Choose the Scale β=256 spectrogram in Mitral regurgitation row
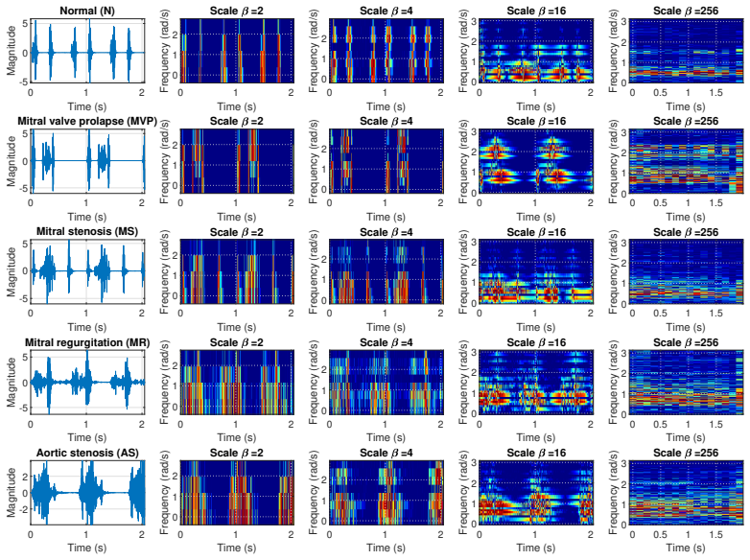The image size is (750, 560). pyautogui.click(x=687, y=383)
